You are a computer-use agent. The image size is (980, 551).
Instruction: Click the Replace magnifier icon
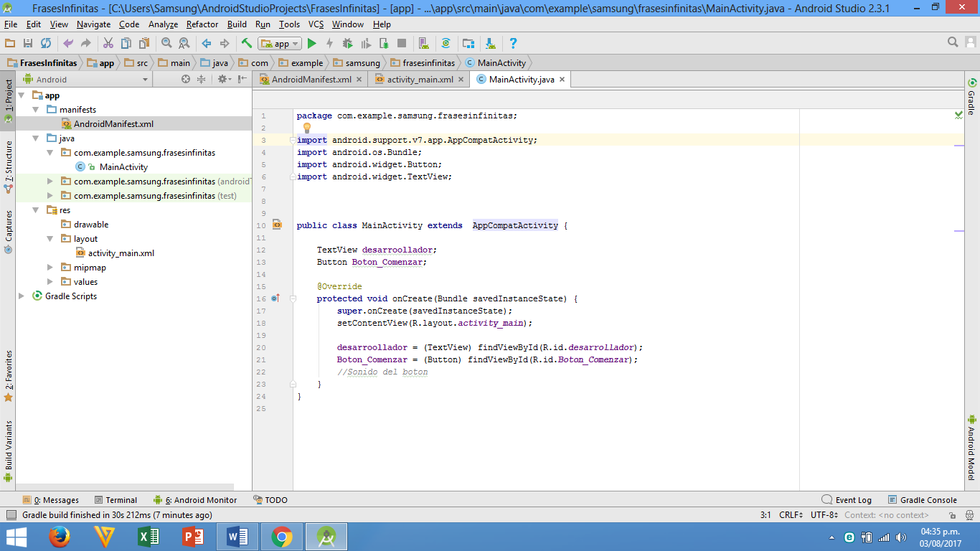pos(184,44)
